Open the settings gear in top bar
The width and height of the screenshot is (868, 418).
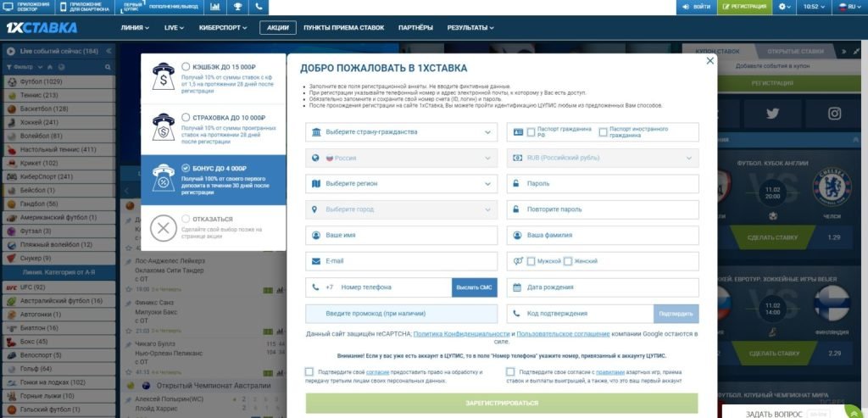782,7
